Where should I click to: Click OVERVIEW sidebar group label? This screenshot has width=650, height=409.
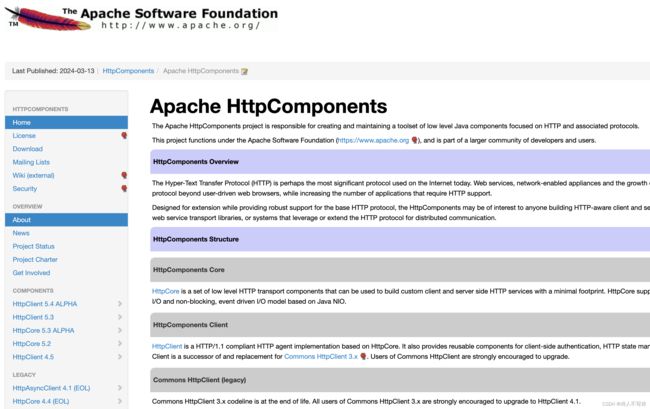[x=27, y=206]
